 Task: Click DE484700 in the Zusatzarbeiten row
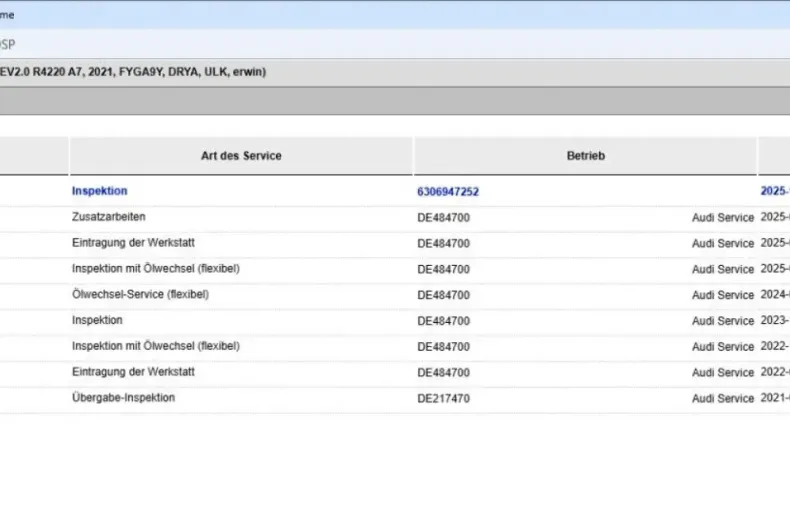point(443,217)
